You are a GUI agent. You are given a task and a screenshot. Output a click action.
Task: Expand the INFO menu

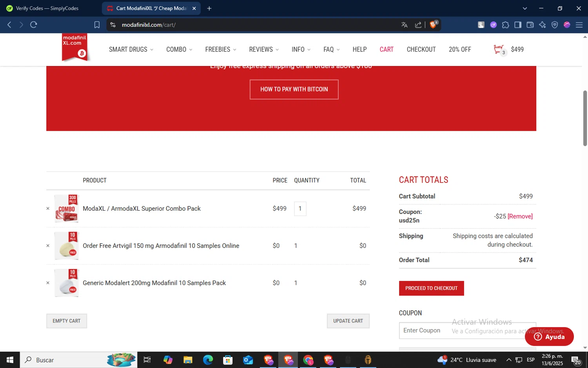coord(301,49)
